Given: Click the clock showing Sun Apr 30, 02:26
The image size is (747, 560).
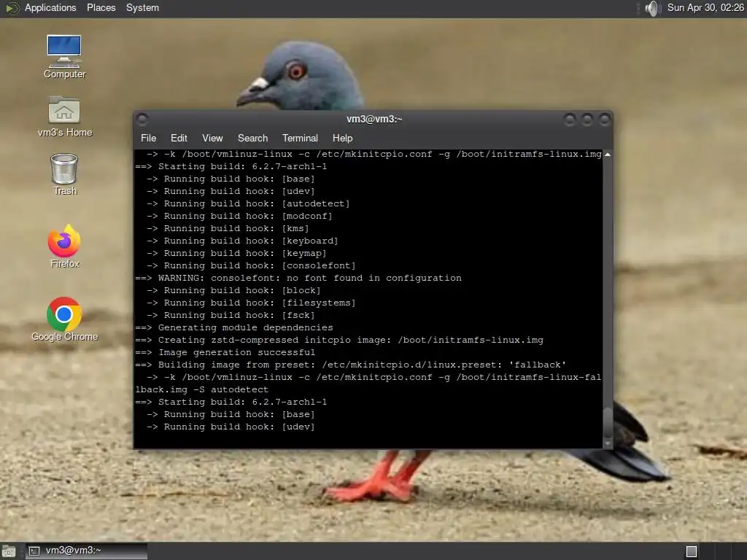Looking at the screenshot, I should [x=705, y=8].
